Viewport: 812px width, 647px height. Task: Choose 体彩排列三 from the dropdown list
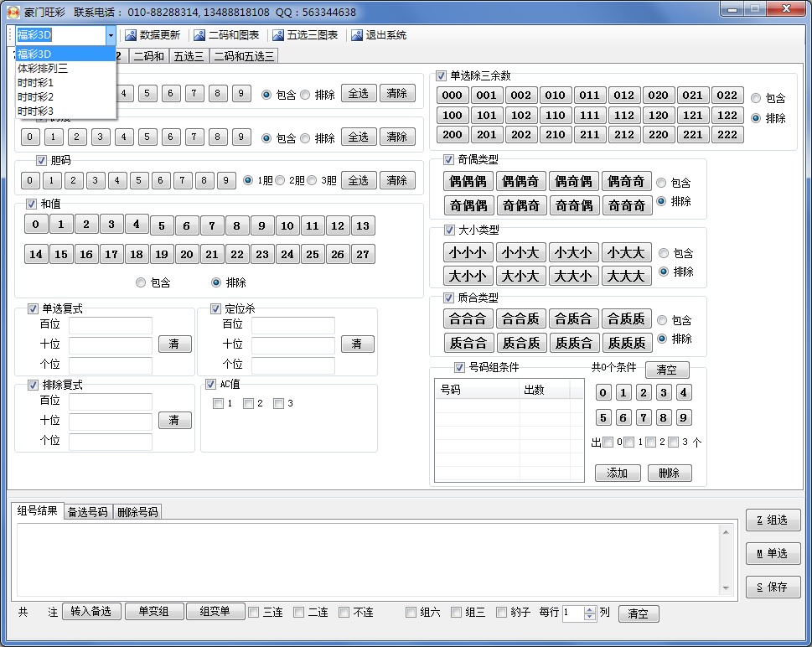[43, 68]
